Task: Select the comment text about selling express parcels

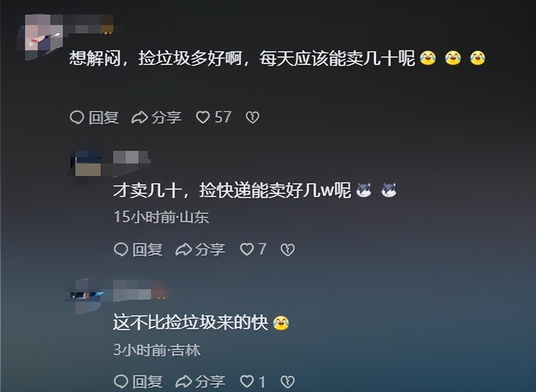Action: (232, 190)
